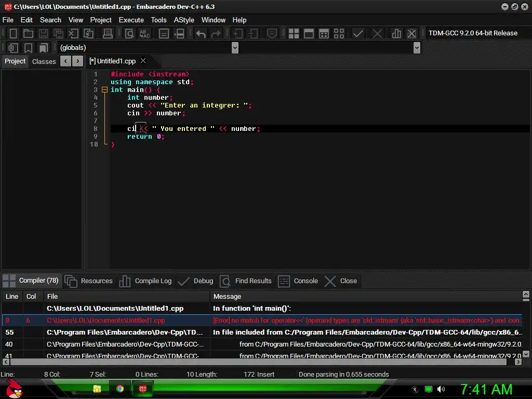Close the Untitled1.cpp tab with its X
Viewport: 532px width, 399px height.
point(143,61)
